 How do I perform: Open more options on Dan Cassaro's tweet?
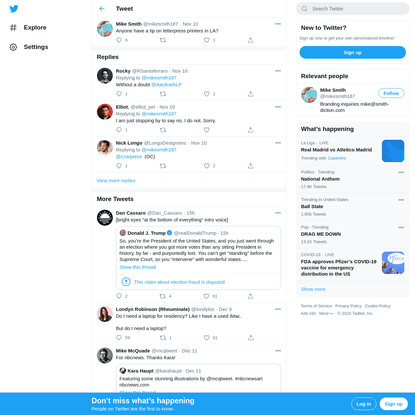[x=278, y=213]
